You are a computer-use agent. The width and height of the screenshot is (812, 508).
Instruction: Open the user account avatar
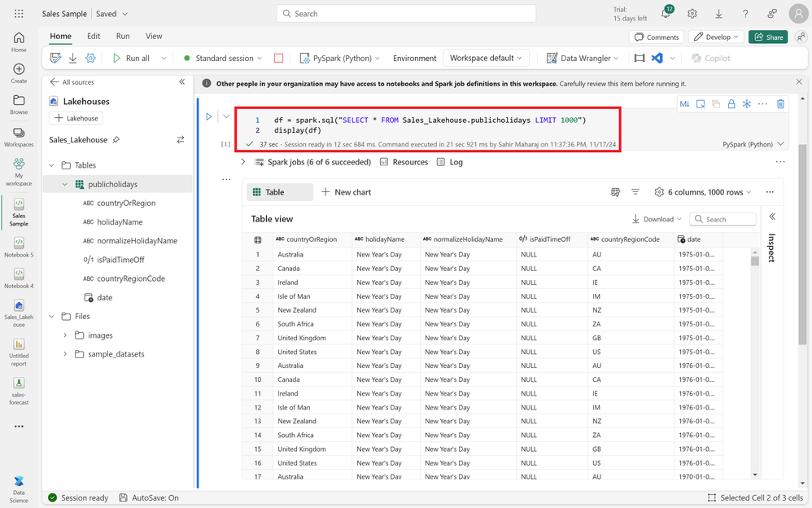tap(798, 14)
